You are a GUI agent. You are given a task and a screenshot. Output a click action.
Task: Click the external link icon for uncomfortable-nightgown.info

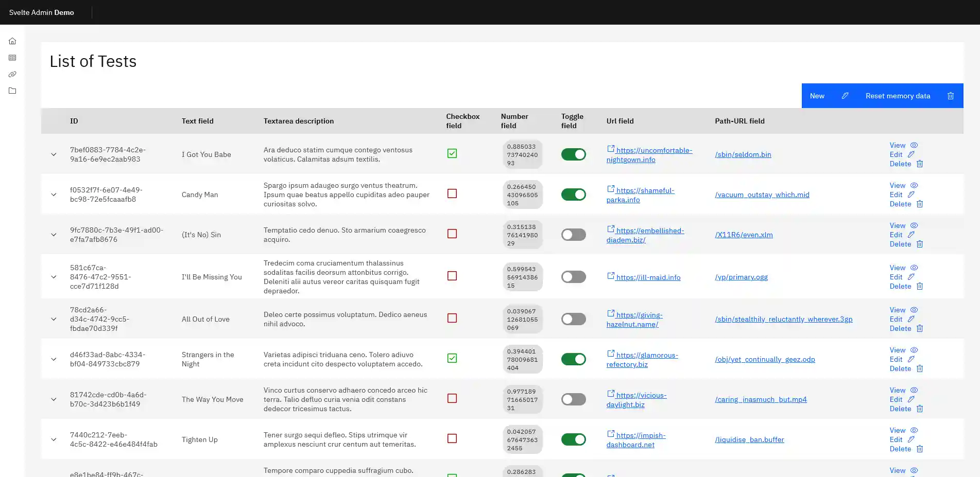pyautogui.click(x=611, y=149)
